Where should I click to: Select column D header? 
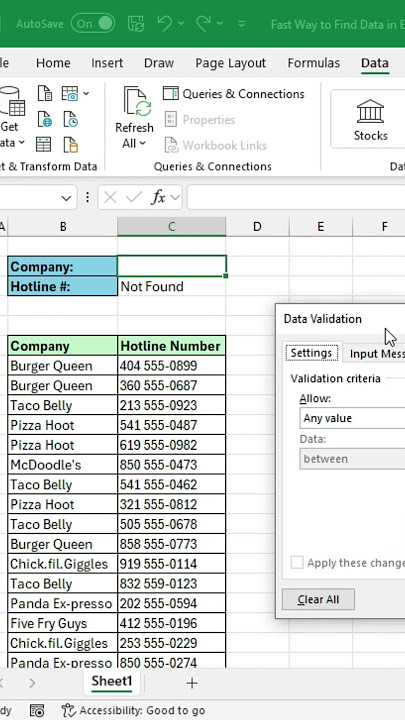coord(257,226)
